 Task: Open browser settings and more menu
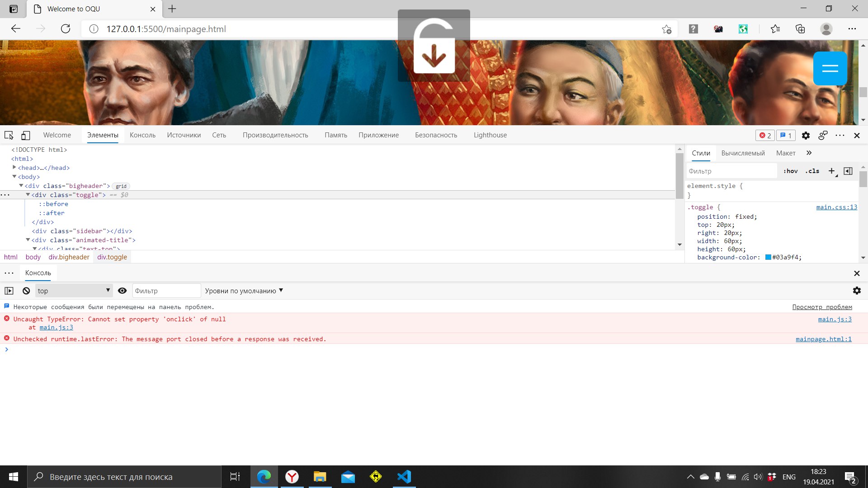point(852,29)
